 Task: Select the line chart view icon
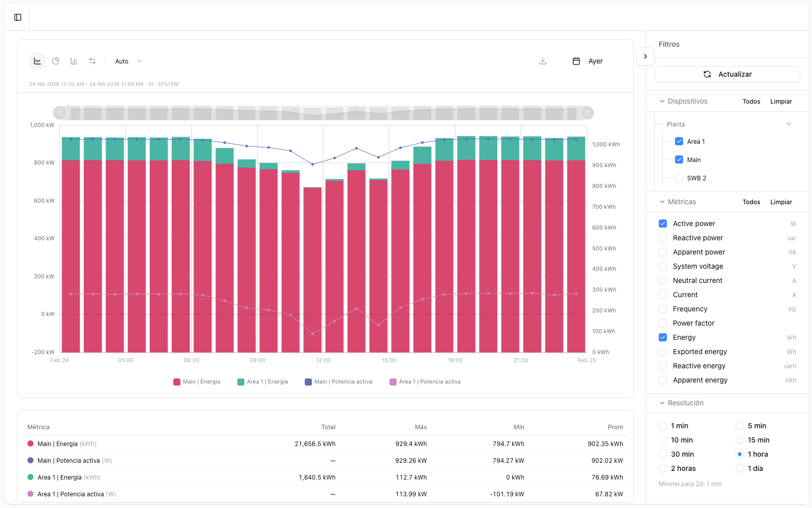point(38,61)
